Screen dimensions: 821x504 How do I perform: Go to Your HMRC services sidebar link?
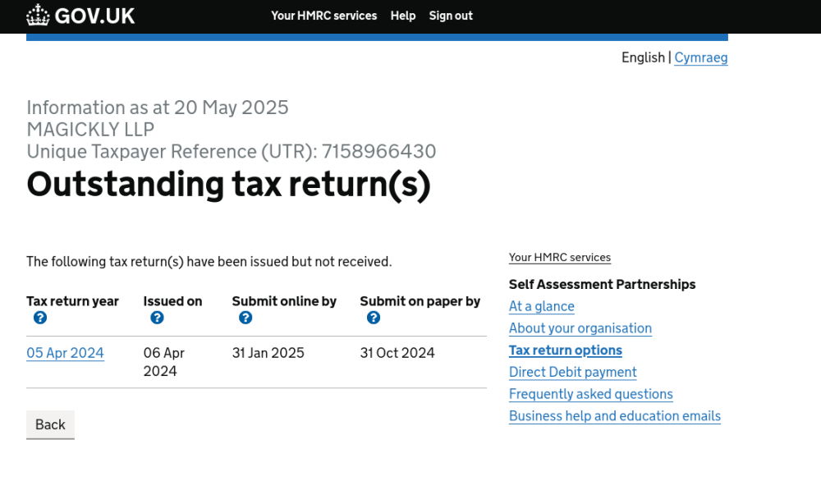pos(559,258)
